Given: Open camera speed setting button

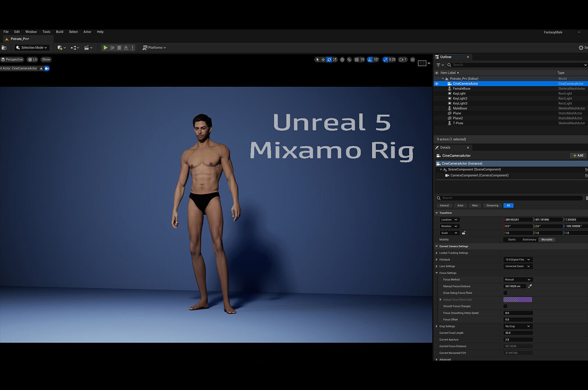Looking at the screenshot, I should [403, 59].
